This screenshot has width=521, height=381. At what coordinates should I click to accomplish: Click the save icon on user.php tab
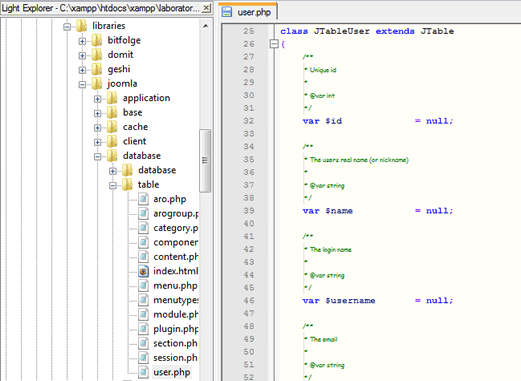pos(227,12)
